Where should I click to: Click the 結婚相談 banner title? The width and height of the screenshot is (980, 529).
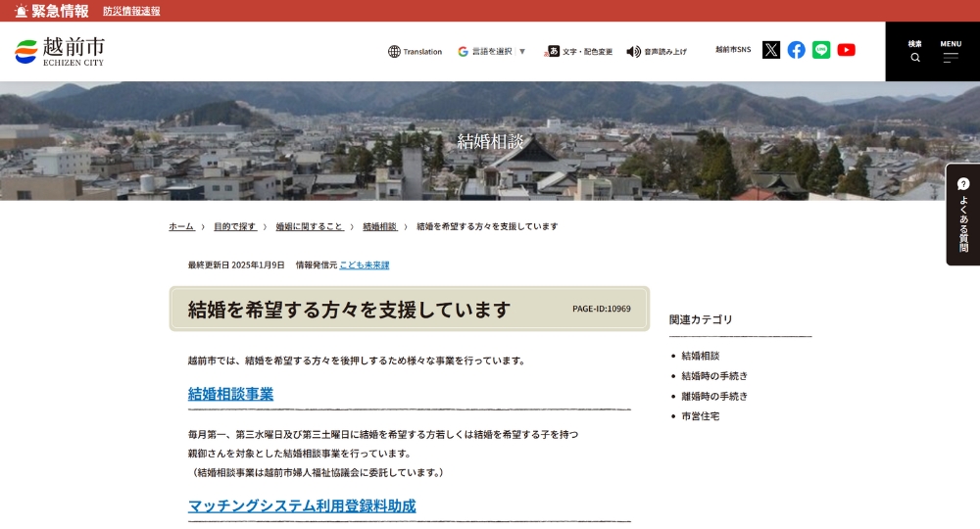490,141
